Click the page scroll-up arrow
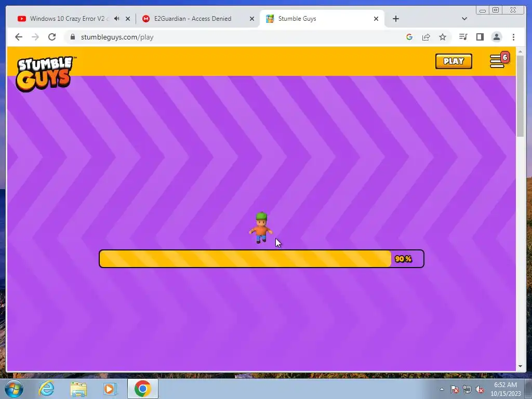The height and width of the screenshot is (399, 532). [520, 52]
